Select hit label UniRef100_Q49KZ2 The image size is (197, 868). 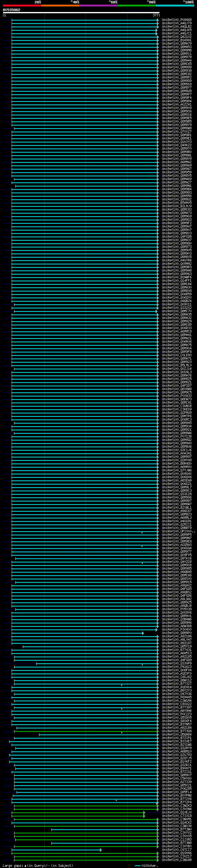pyautogui.click(x=177, y=145)
